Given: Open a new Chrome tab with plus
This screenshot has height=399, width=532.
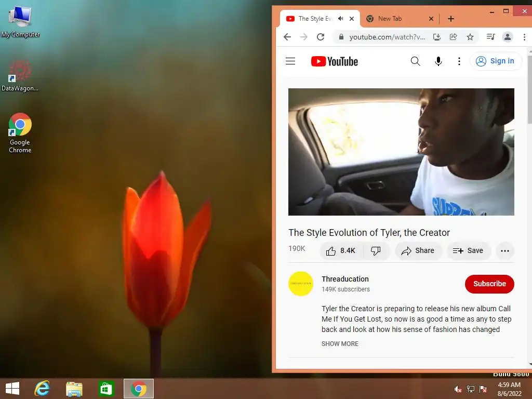Looking at the screenshot, I should tap(451, 19).
